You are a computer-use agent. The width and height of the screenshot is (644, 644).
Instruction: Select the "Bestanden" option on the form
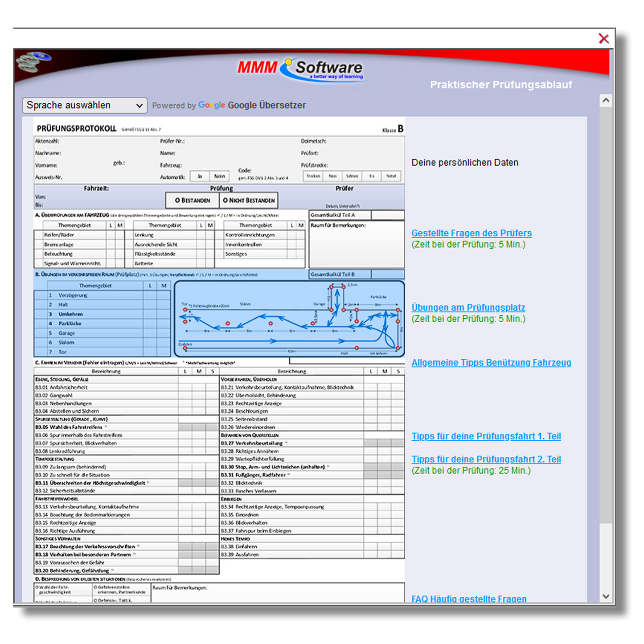[192, 201]
